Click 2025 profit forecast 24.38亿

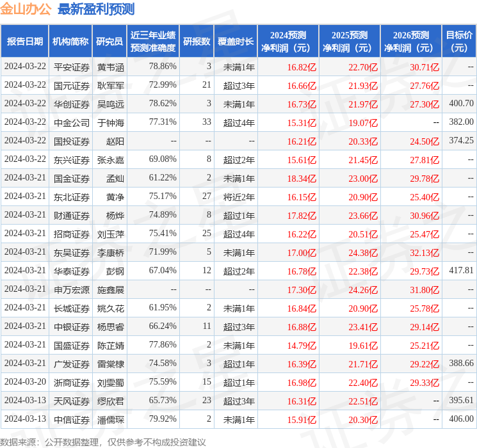[363, 253]
